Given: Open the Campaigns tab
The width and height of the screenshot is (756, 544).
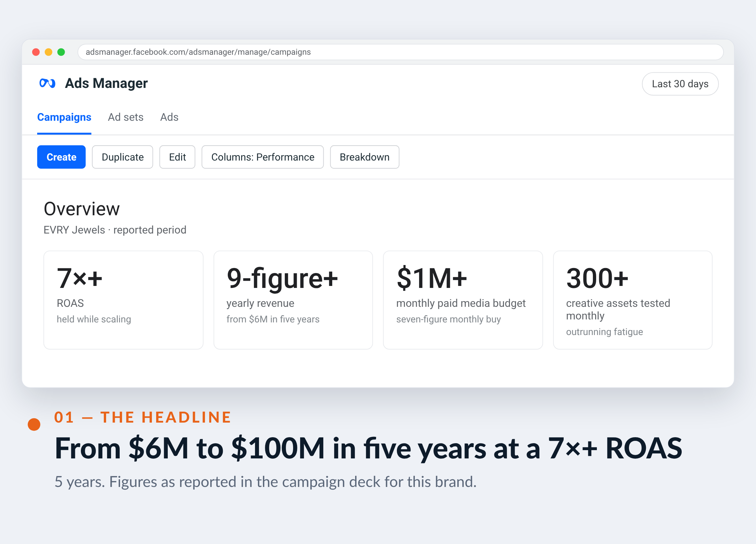Looking at the screenshot, I should coord(64,117).
